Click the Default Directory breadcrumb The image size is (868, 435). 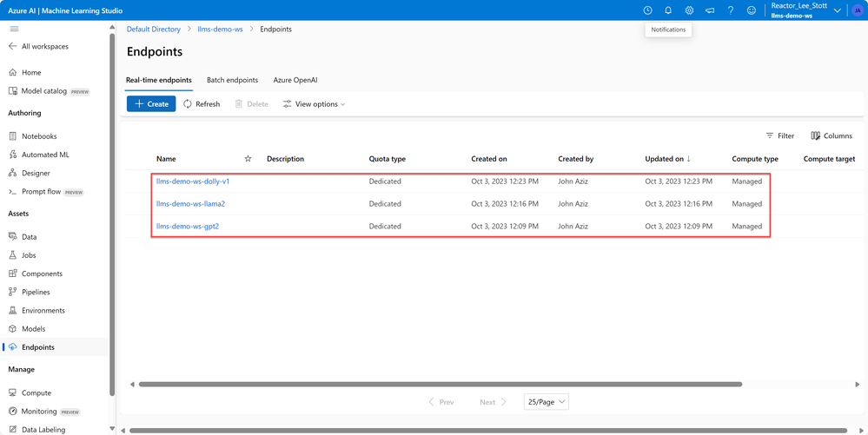pyautogui.click(x=154, y=29)
